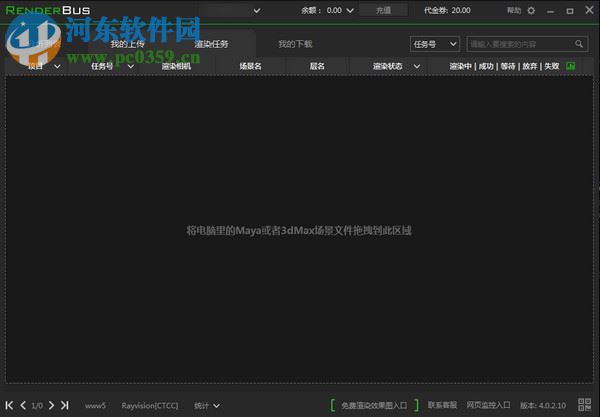Open the 帮助 help link
600x417 pixels.
(514, 11)
